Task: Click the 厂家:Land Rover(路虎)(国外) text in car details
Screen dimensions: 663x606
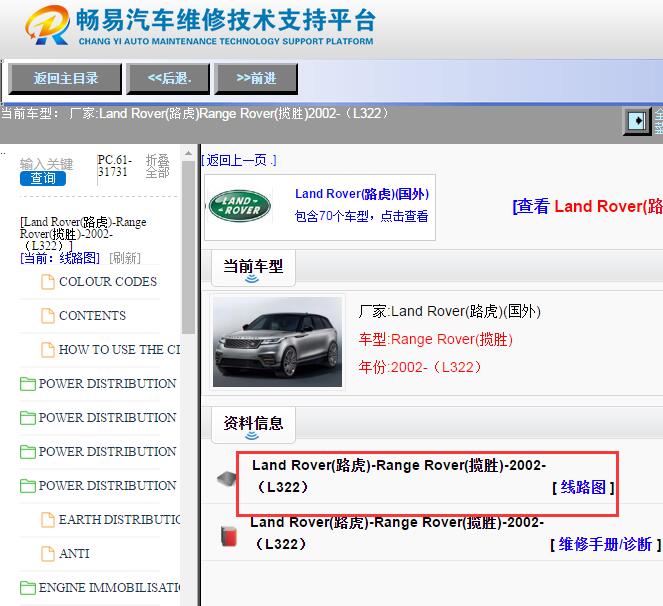Action: pos(449,312)
